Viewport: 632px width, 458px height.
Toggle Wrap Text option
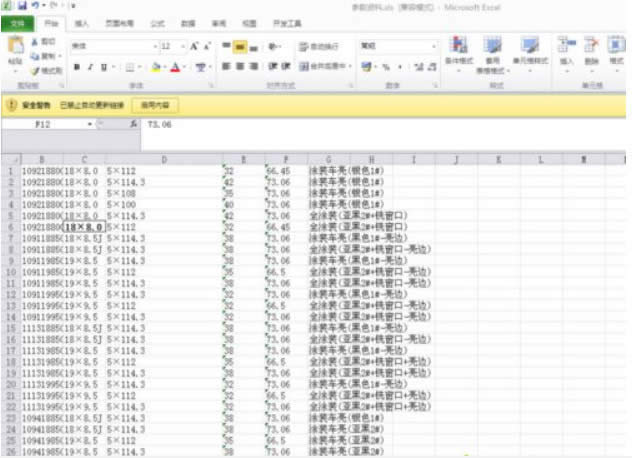[318, 46]
